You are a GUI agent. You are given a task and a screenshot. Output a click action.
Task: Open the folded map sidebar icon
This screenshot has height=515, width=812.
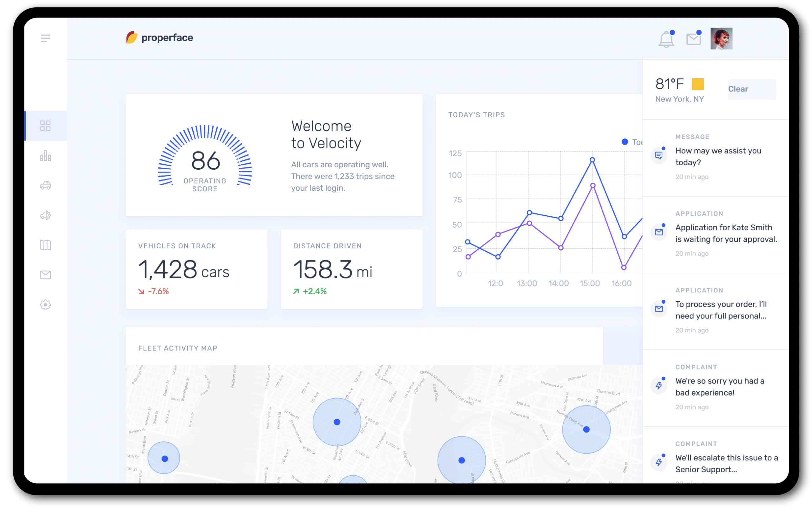point(45,245)
